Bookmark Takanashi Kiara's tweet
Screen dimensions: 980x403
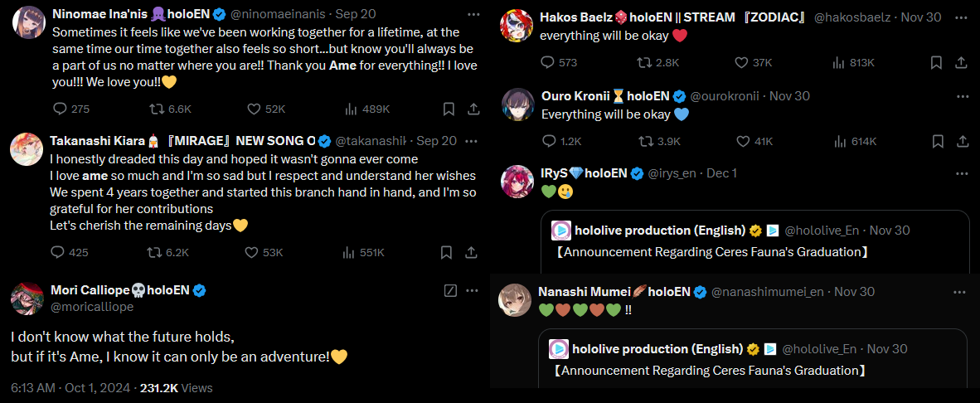click(448, 252)
